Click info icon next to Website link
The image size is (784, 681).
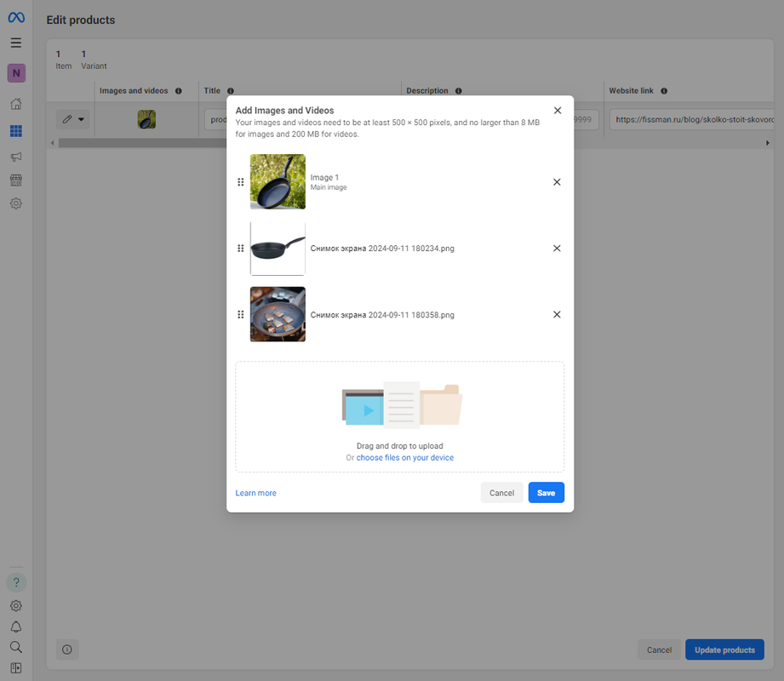click(664, 91)
